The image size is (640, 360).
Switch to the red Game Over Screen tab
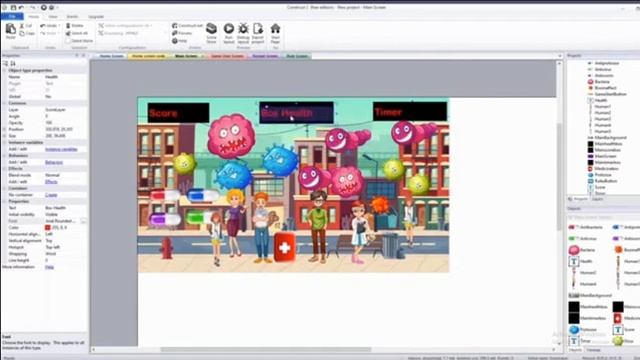point(227,56)
